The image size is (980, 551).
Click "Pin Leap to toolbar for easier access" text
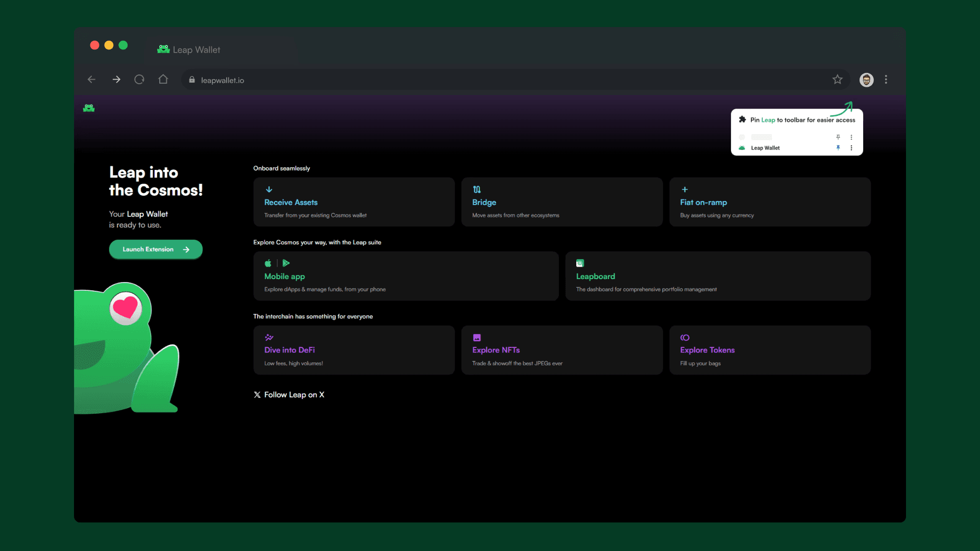click(802, 120)
